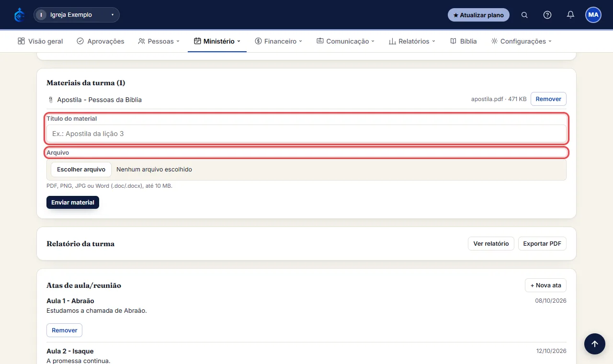Open the Aprovações page
Image resolution: width=613 pixels, height=364 pixels.
[x=101, y=41]
